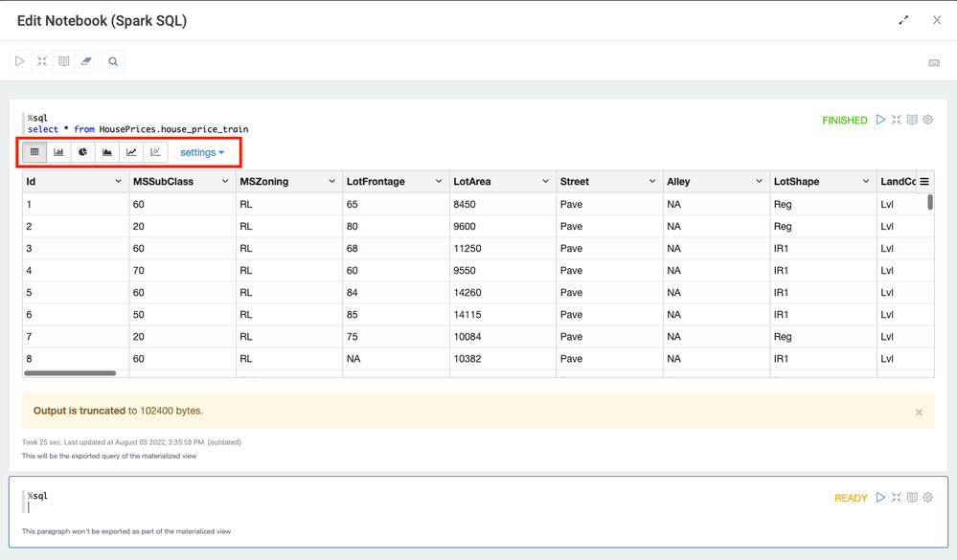Sort table by the Street column header
The image size is (957, 560).
[575, 182]
